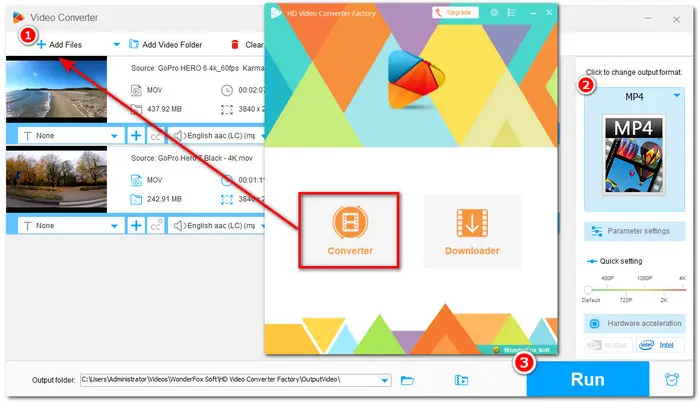
Task: Click the Run button
Action: click(588, 379)
